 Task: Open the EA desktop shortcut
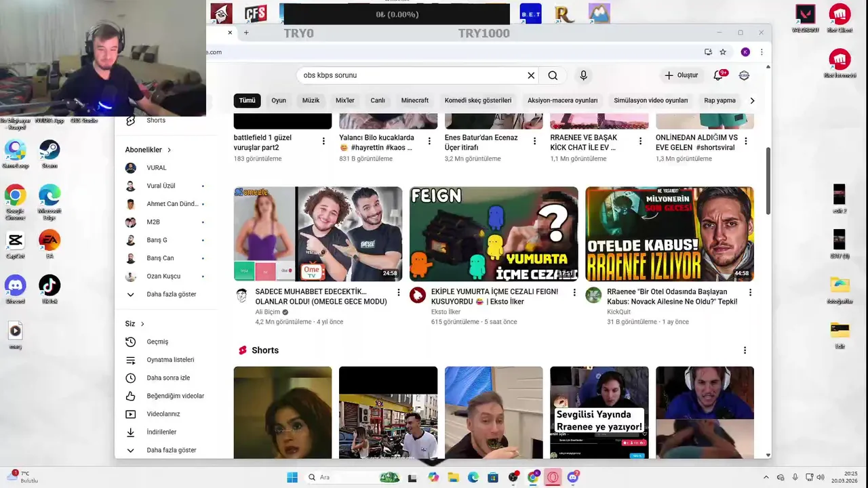point(50,245)
